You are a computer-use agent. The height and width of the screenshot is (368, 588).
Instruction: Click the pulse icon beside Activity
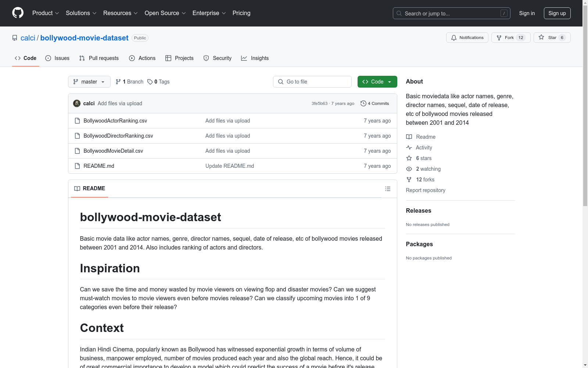[409, 148]
